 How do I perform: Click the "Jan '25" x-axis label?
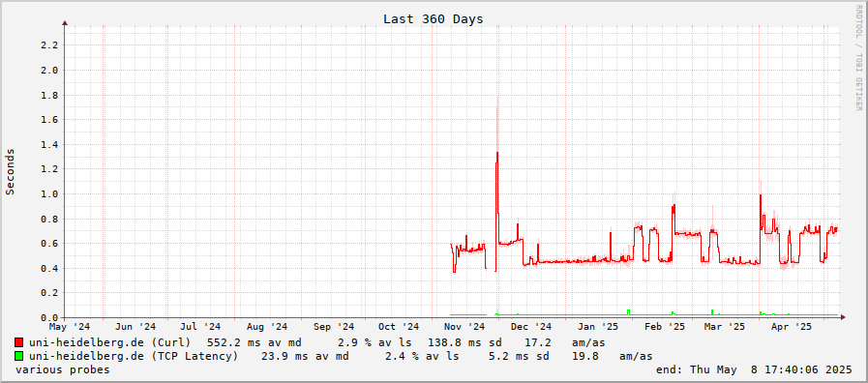coord(598,327)
